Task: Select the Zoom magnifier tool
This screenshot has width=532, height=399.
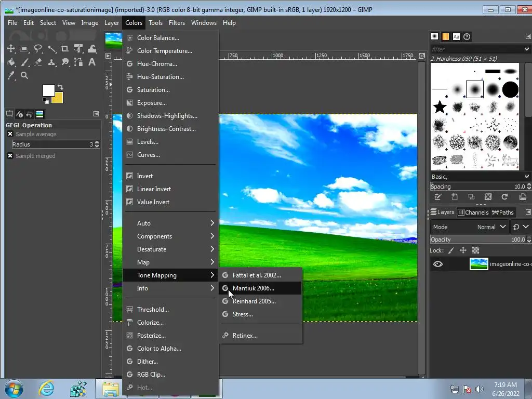Action: (x=24, y=75)
